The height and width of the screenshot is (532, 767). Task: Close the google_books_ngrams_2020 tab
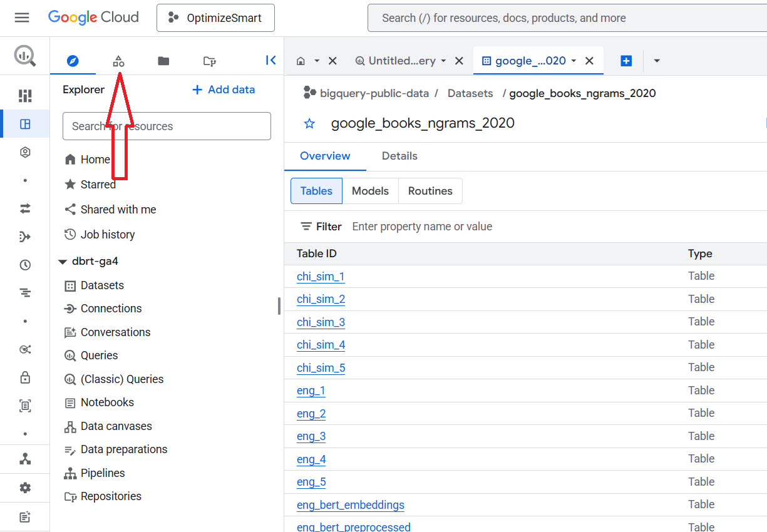[x=589, y=61]
